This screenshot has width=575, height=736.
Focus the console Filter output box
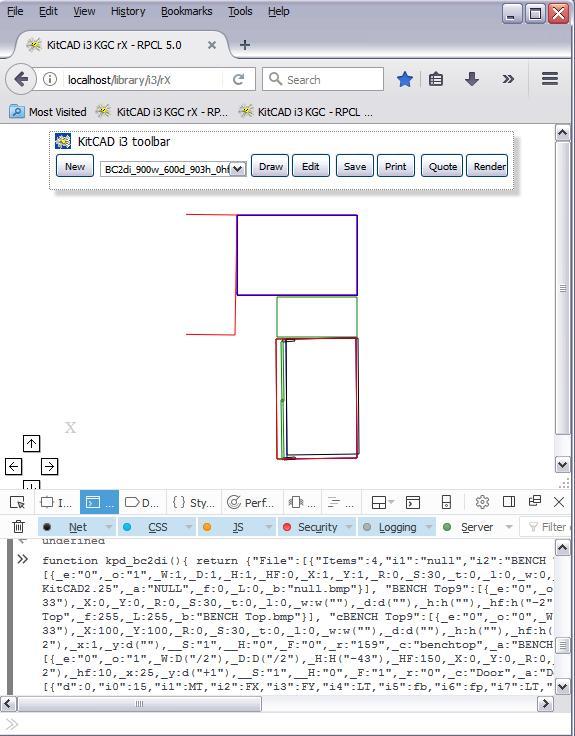547,527
